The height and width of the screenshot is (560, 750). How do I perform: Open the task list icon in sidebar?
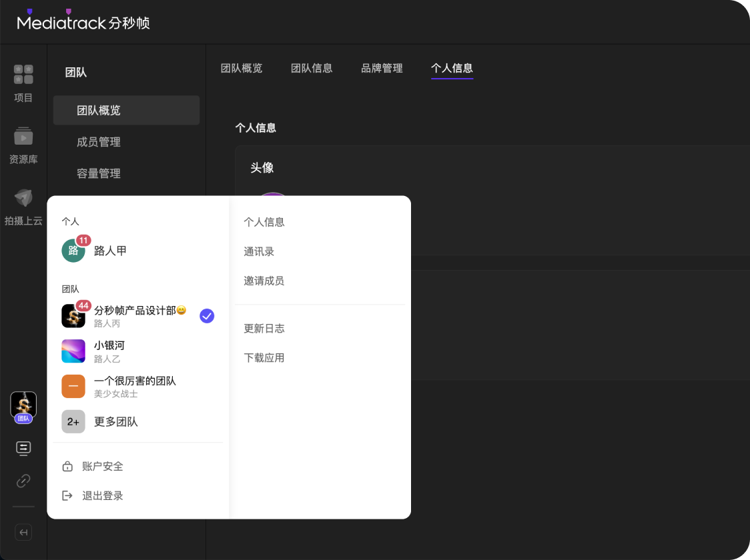click(23, 448)
